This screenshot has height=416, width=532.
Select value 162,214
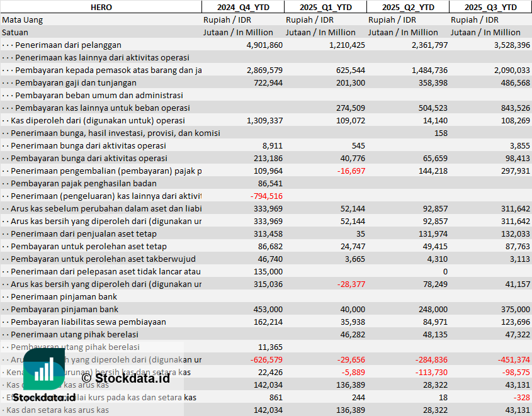tap(268, 322)
